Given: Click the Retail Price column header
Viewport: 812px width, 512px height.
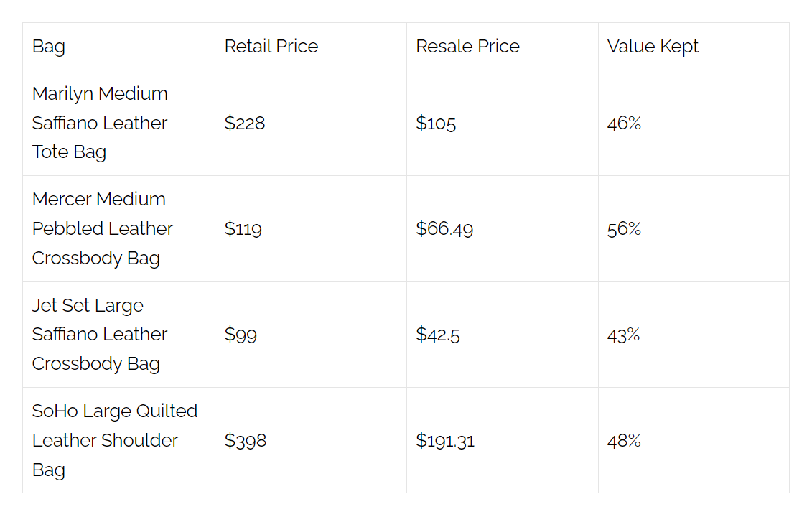Looking at the screenshot, I should [x=271, y=47].
